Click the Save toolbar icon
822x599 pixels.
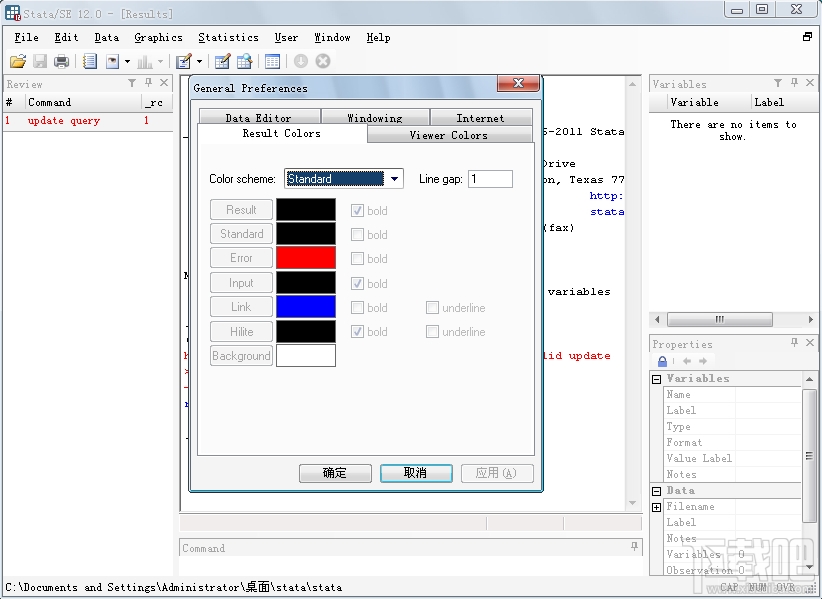38,60
